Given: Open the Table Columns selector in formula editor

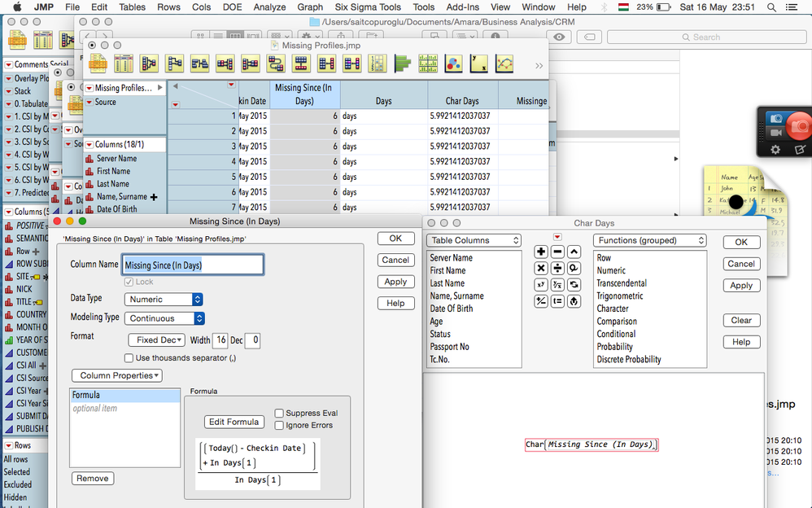Looking at the screenshot, I should [x=474, y=240].
